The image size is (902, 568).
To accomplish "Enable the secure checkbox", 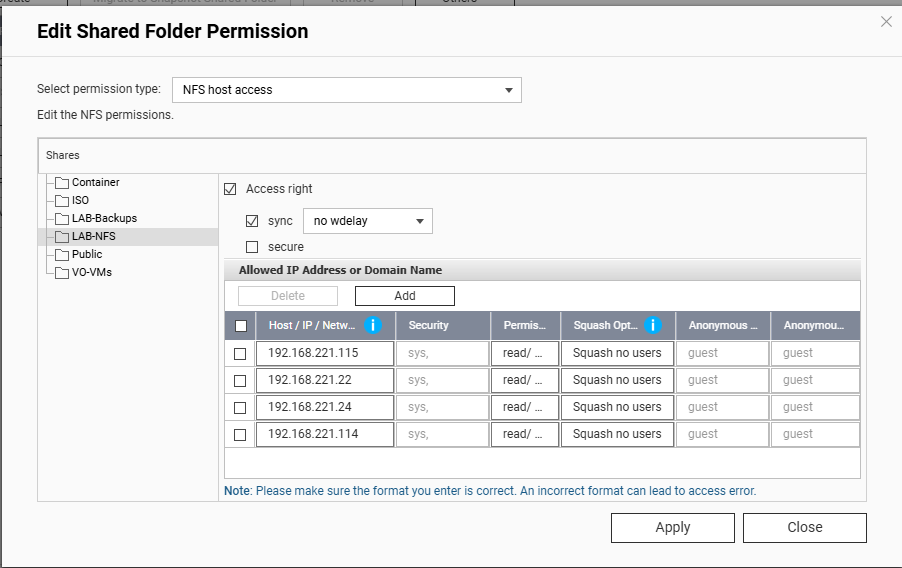I will pyautogui.click(x=252, y=247).
